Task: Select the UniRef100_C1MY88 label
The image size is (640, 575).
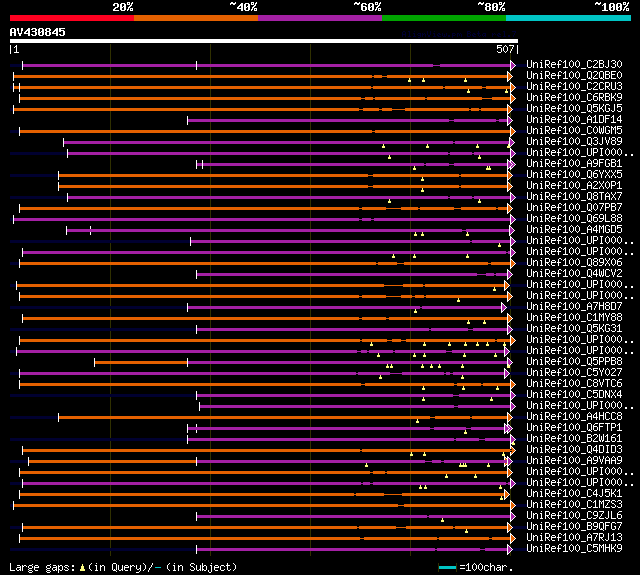Action: pyautogui.click(x=574, y=318)
